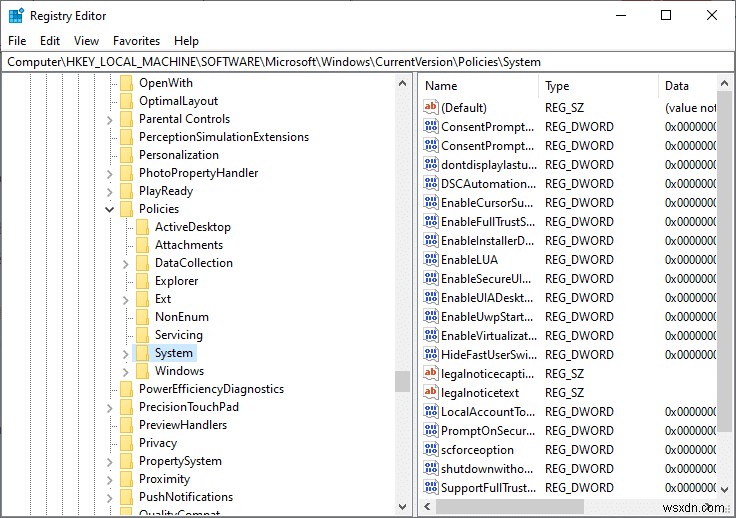Click the Explorer folder icon

(x=142, y=281)
